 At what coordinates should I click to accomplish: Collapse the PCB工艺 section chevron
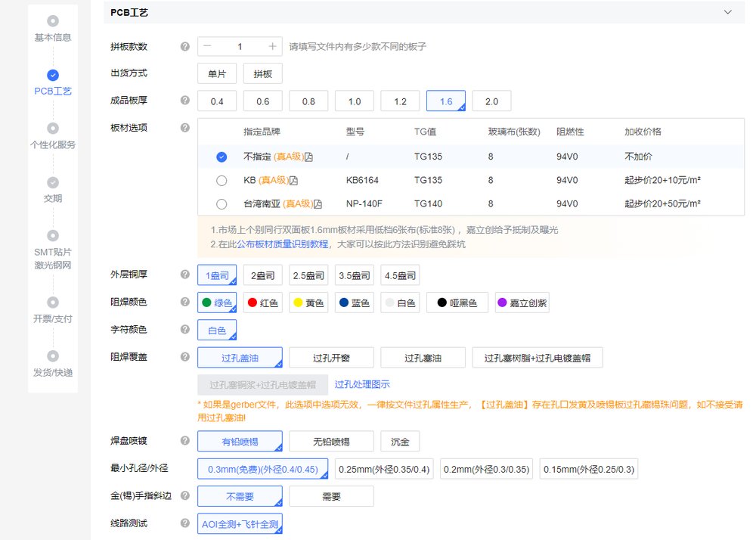tap(727, 12)
